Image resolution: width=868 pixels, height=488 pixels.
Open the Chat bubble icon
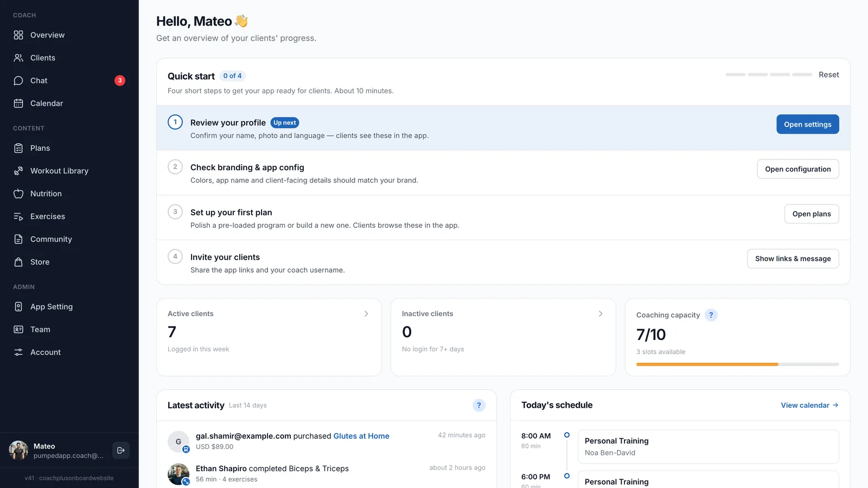pos(18,81)
